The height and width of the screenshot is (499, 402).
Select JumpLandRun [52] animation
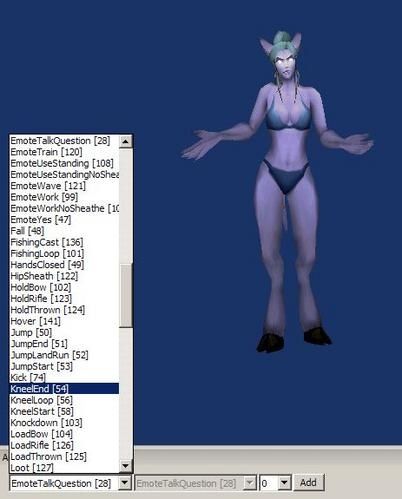[64, 355]
